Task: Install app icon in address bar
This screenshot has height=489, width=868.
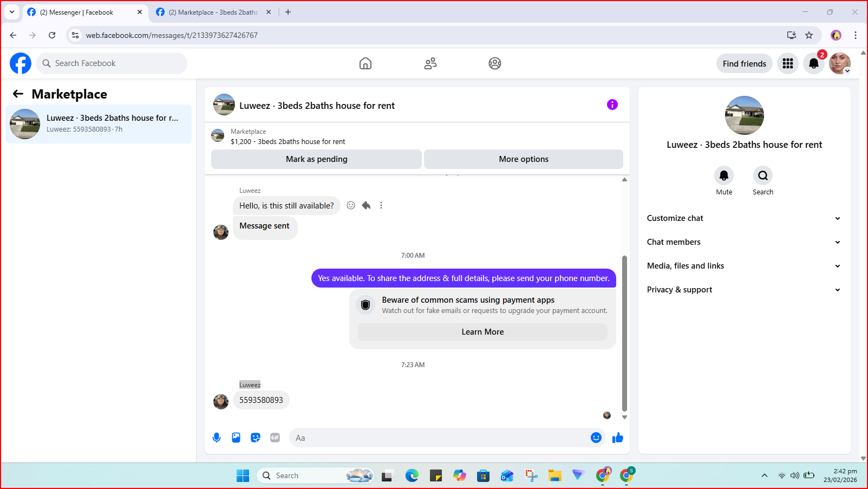Action: tap(792, 35)
